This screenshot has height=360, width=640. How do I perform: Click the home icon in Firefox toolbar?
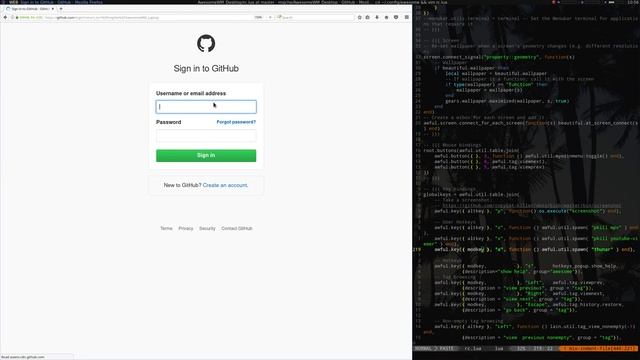[387, 18]
